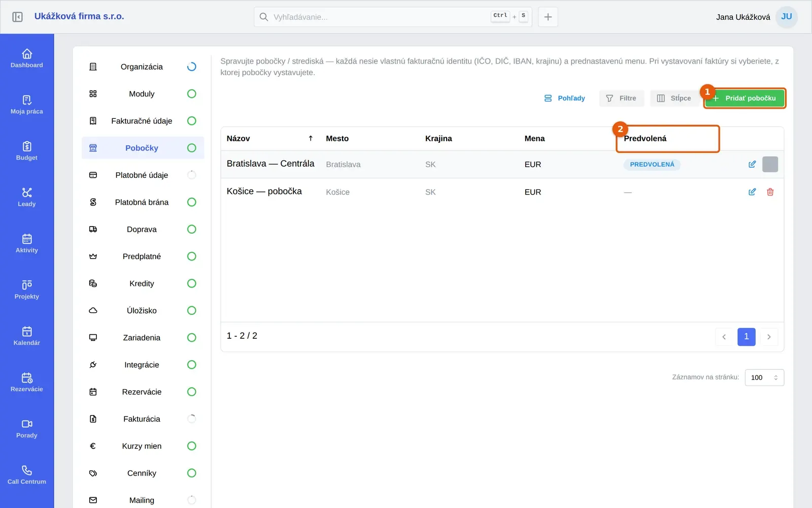
Task: Open Projekty module
Action: pyautogui.click(x=27, y=290)
